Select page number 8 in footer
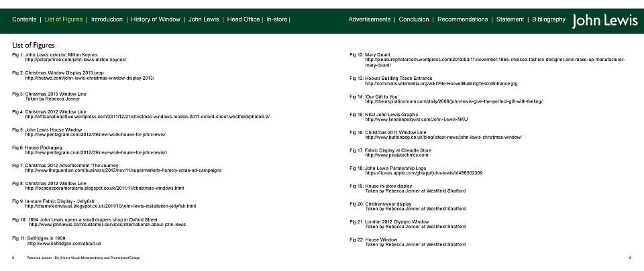 [x=13, y=258]
